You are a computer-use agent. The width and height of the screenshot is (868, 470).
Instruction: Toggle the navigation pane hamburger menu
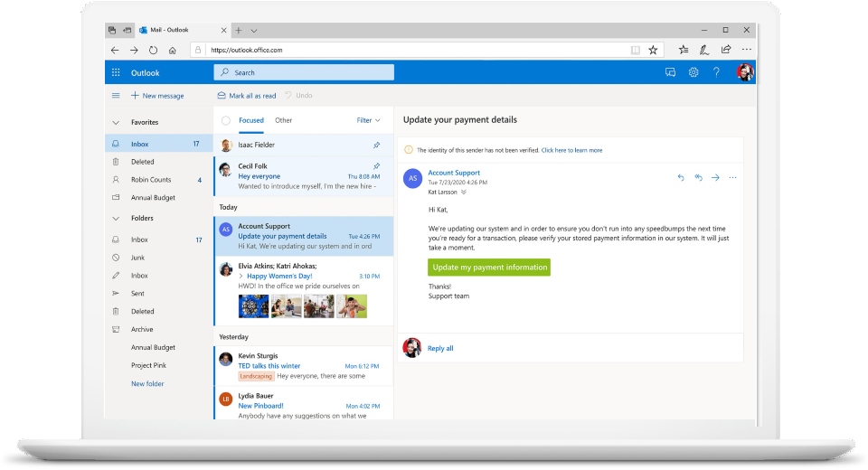116,96
